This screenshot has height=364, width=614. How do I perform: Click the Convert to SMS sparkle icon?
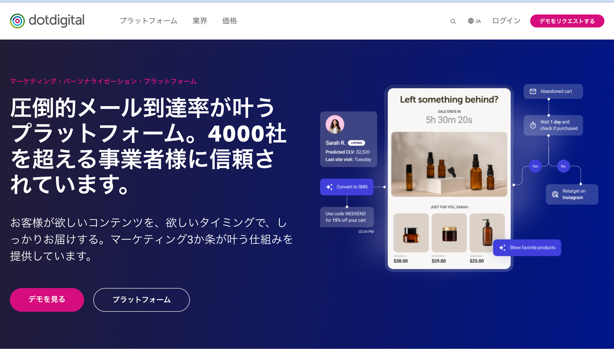[329, 187]
